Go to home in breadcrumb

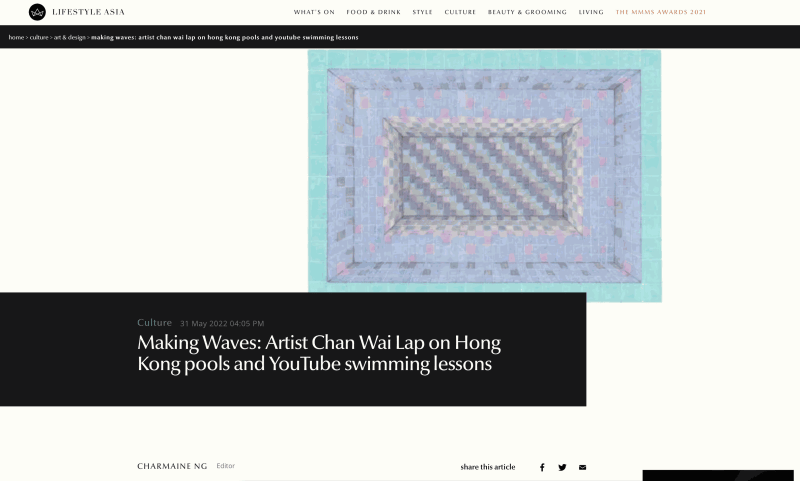(16, 37)
